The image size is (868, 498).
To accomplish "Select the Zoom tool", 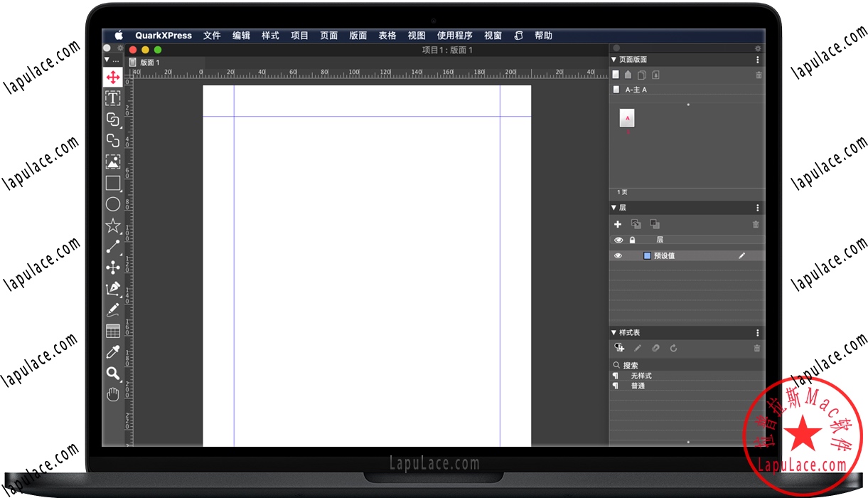I will (112, 373).
